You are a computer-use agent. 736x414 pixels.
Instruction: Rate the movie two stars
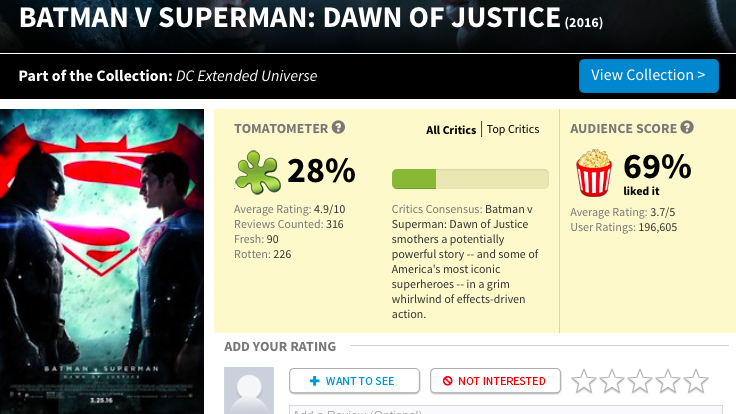pos(612,381)
